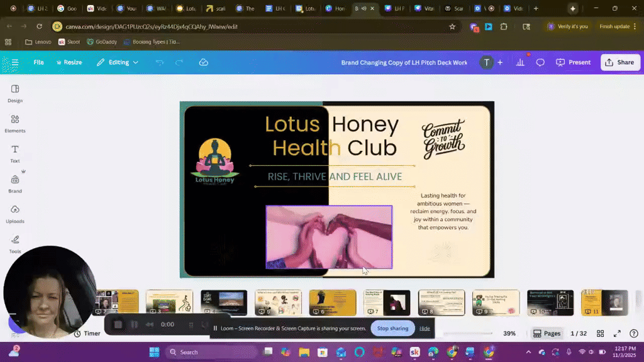
Task: Click the Undo arrow
Action: pyautogui.click(x=159, y=62)
